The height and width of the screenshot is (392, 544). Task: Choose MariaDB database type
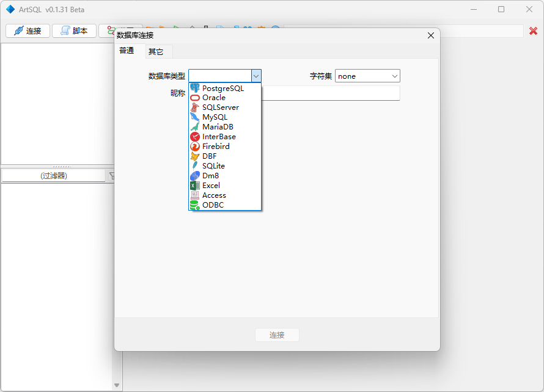(x=225, y=127)
